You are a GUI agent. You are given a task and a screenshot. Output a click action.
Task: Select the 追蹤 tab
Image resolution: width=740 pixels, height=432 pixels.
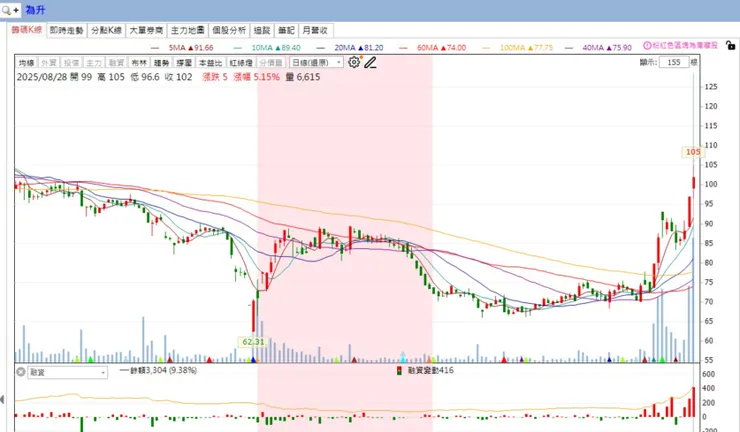[x=262, y=30]
